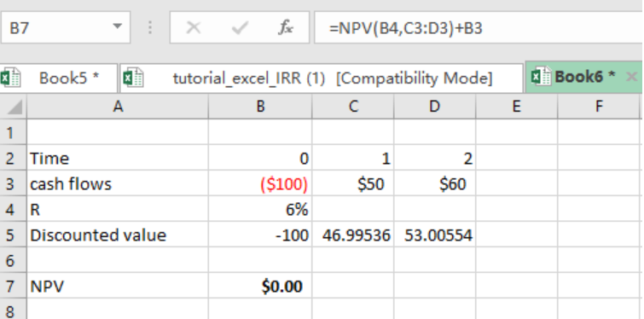Select column B header
Viewport: 644px width, 319px height.
pyautogui.click(x=260, y=107)
